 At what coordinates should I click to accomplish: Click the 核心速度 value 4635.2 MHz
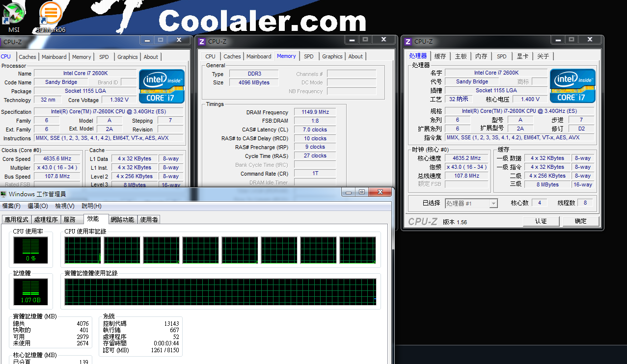point(466,158)
